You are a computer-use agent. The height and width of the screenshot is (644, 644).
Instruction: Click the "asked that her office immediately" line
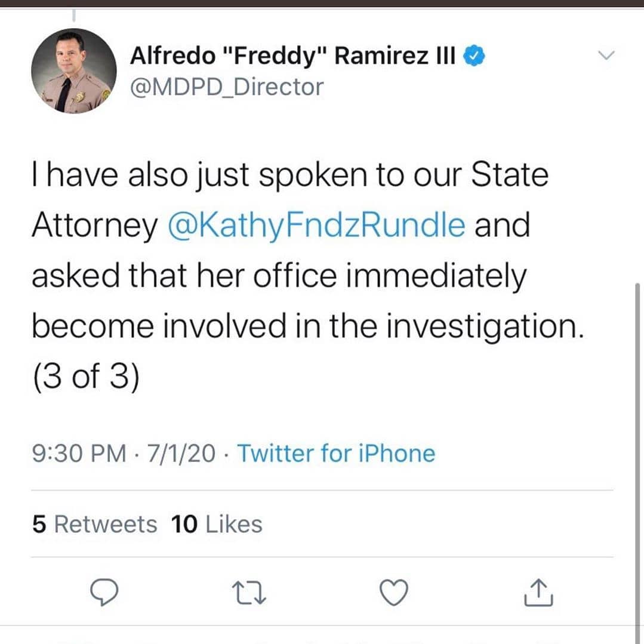tap(279, 276)
